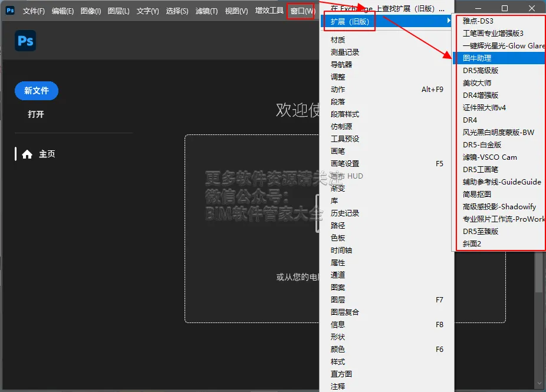This screenshot has width=546, height=392.
Task: Select 图牛助理 extension
Action: 499,58
